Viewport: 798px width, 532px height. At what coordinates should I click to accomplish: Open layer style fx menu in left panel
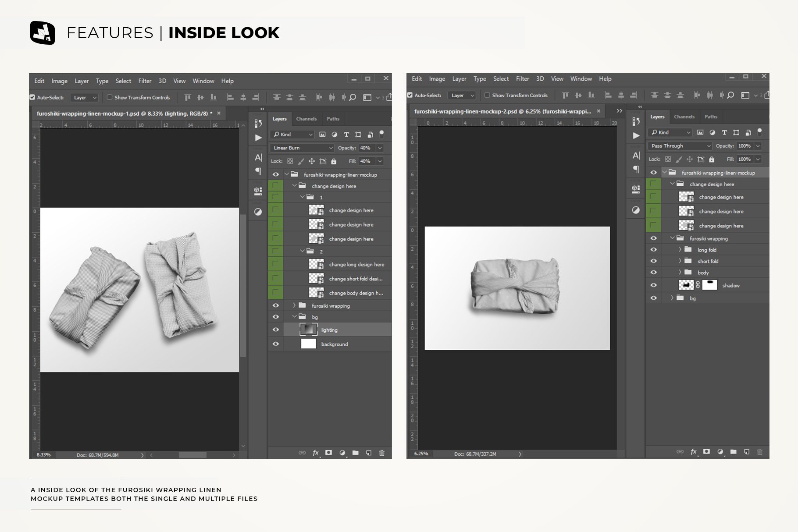click(x=316, y=453)
